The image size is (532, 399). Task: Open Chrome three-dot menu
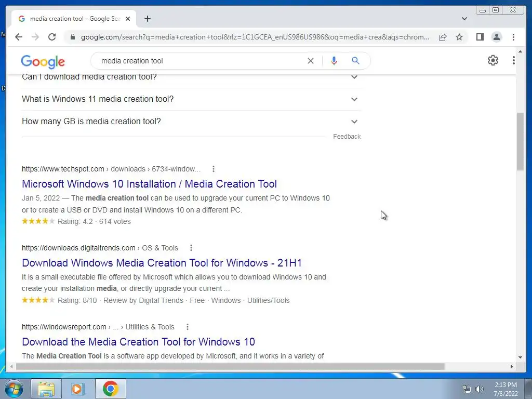pyautogui.click(x=514, y=37)
